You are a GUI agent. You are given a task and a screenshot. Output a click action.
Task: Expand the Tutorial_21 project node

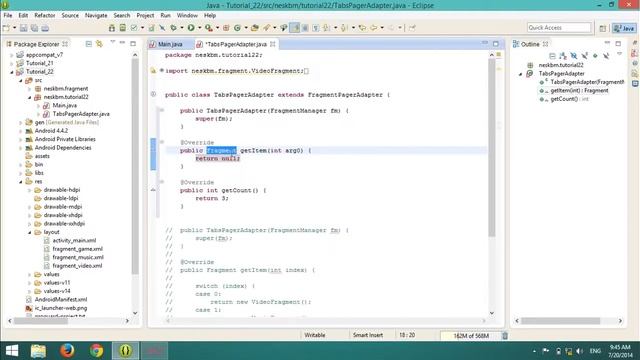(x=11, y=63)
